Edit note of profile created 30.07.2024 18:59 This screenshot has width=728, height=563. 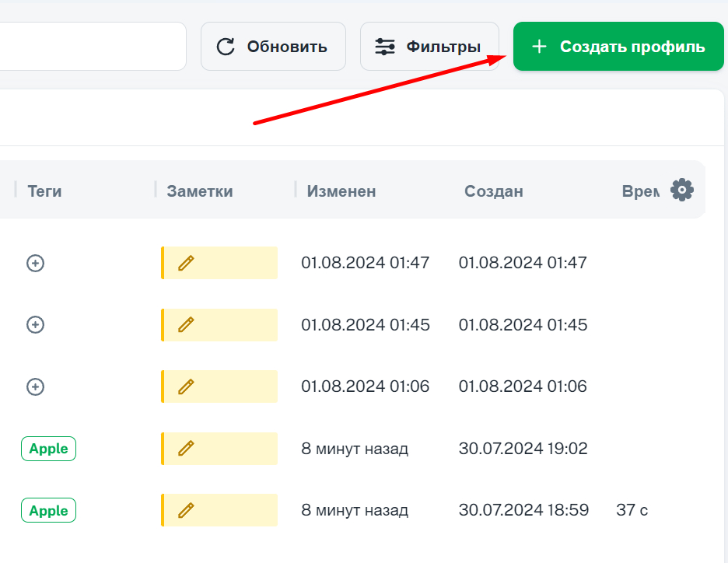(x=219, y=510)
